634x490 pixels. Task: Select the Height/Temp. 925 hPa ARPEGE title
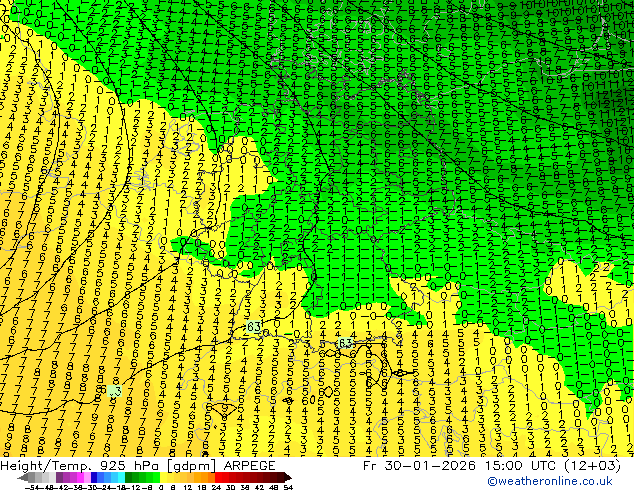(138, 465)
